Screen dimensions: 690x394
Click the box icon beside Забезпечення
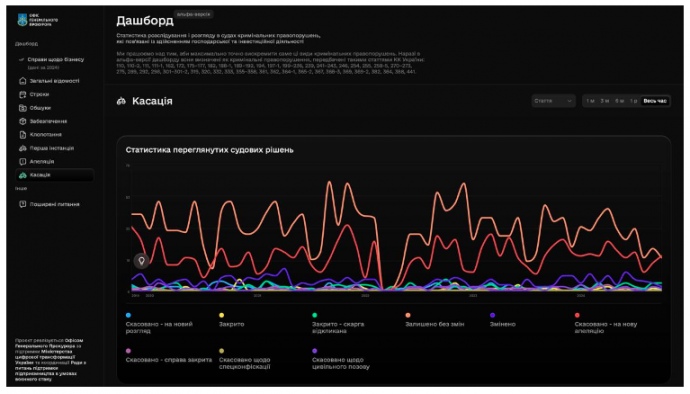(23, 122)
